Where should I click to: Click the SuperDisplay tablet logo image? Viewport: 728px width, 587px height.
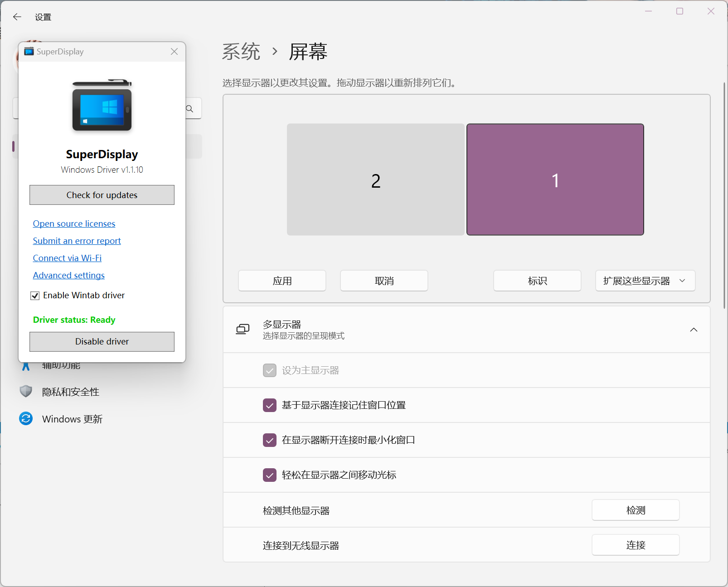tap(102, 105)
